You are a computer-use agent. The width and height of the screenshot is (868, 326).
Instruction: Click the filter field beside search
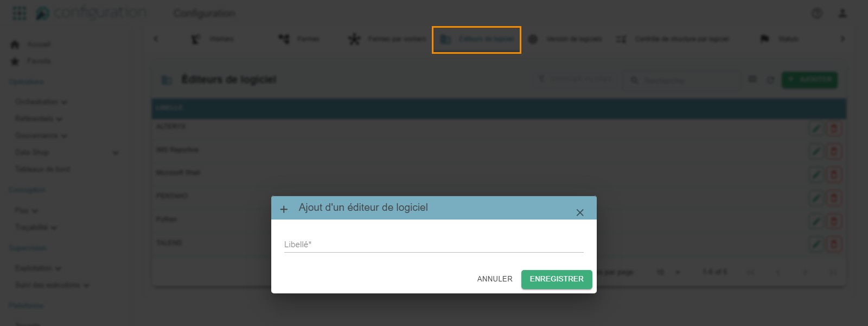576,80
